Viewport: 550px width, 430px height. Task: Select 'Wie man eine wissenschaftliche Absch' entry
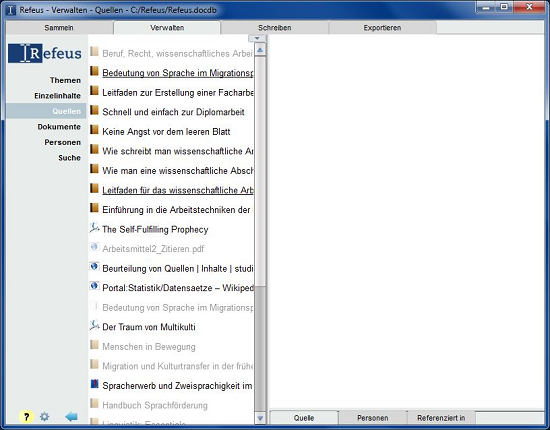[x=177, y=171]
